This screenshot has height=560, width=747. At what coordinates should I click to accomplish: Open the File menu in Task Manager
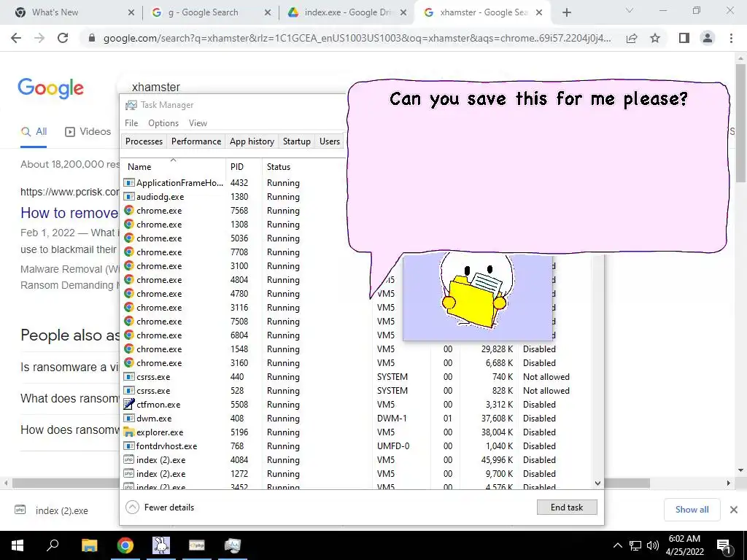131,122
